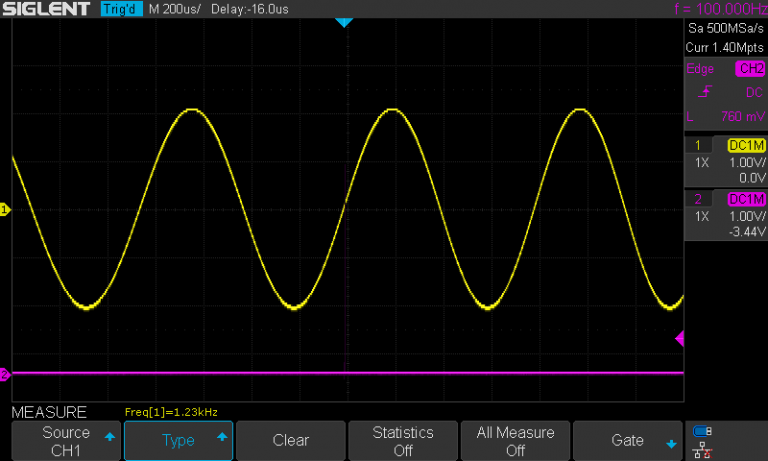Click the magenta trigger level arrow
This screenshot has width=768, height=461.
tap(680, 339)
